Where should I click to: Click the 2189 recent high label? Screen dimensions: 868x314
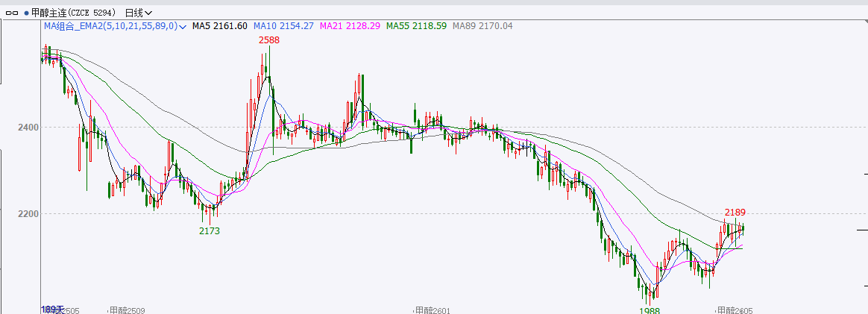tap(735, 213)
